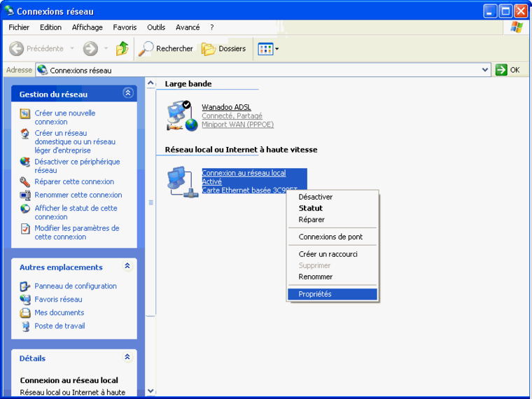Open the Affichage menu
Image resolution: width=532 pixels, height=399 pixels.
point(87,27)
